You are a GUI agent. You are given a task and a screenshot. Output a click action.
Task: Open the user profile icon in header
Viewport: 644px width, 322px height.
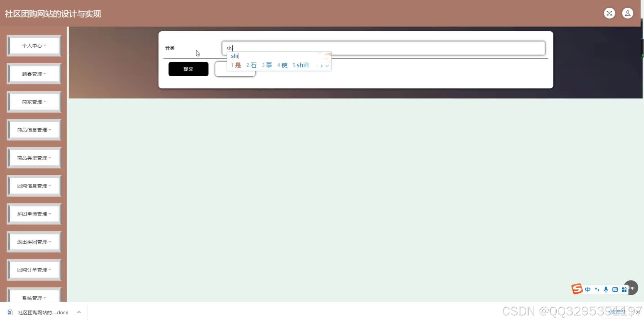(628, 13)
